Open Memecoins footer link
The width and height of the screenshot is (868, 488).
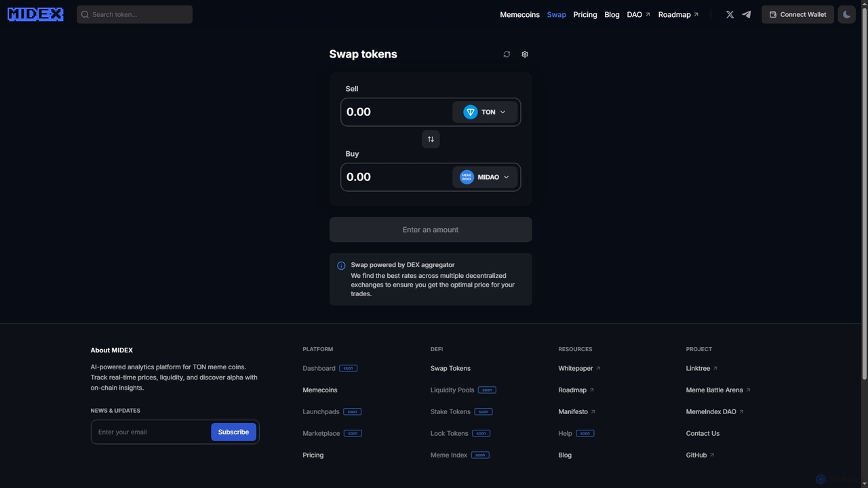[x=320, y=390]
